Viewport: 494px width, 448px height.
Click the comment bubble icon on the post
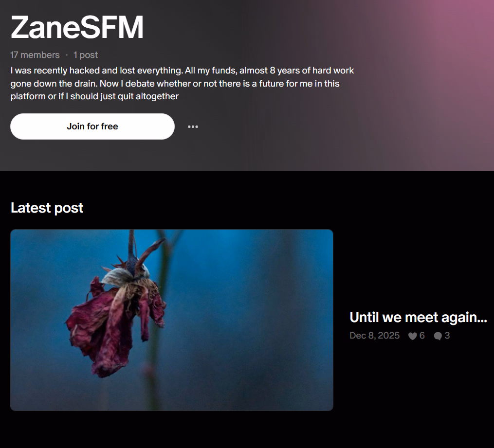[x=438, y=336]
